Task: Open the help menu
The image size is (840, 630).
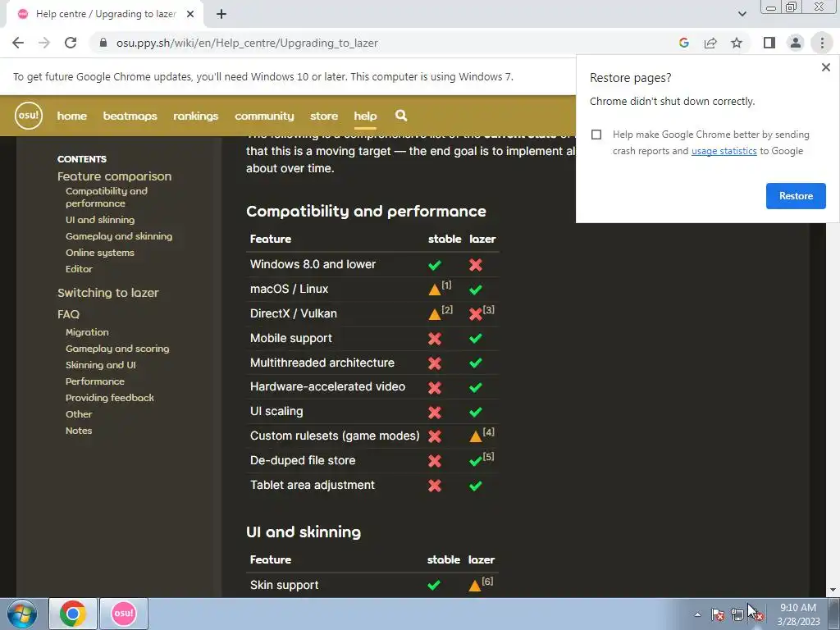Action: pos(365,116)
